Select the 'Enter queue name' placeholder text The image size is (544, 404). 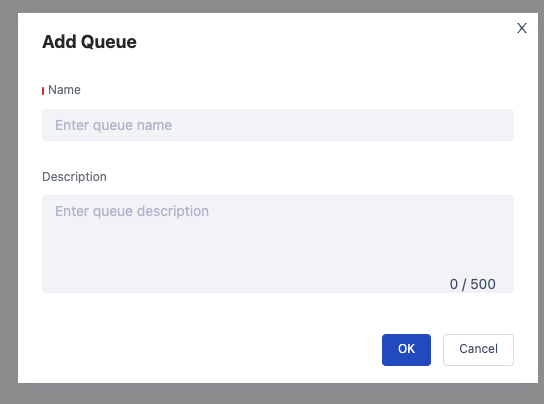(113, 125)
